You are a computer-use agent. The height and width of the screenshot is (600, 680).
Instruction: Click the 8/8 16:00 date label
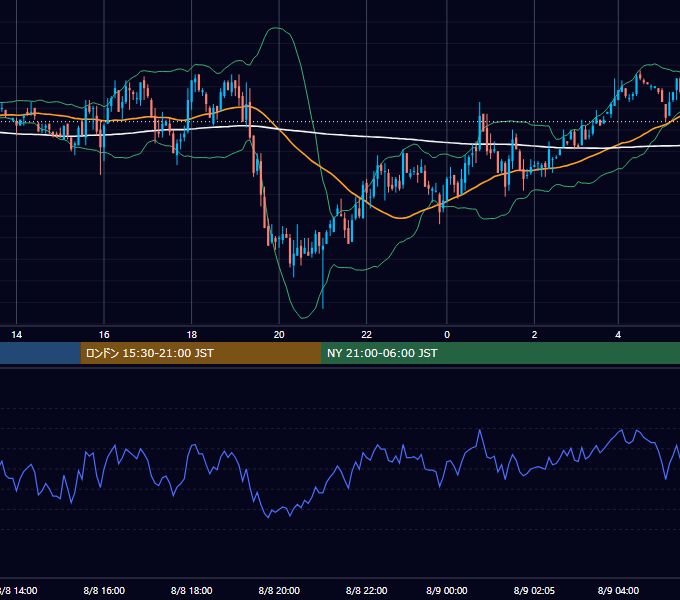pyautogui.click(x=104, y=590)
